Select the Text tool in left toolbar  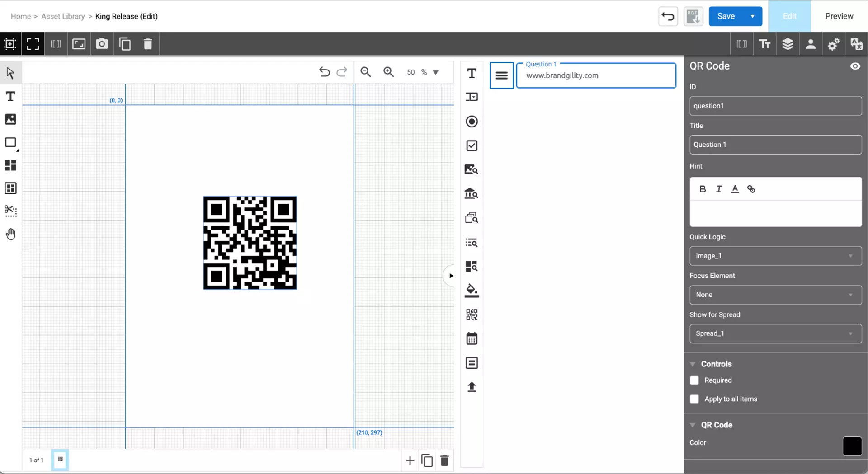click(10, 96)
